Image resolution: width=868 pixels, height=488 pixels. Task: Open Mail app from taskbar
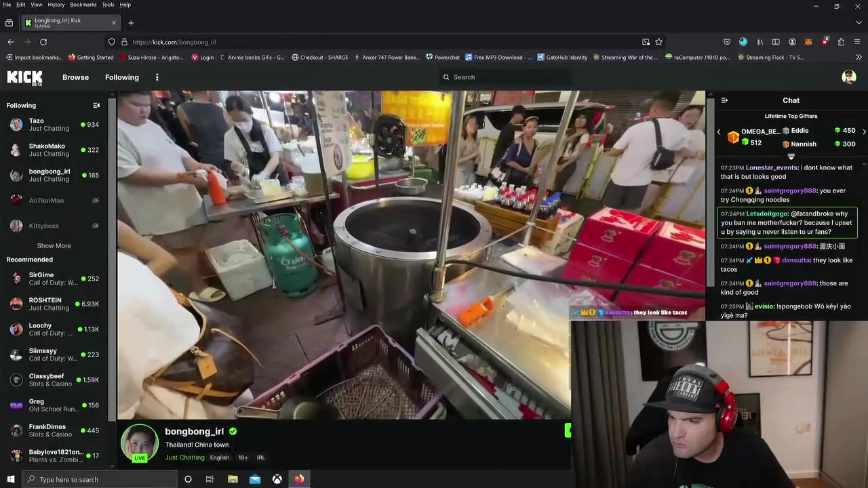(x=255, y=479)
